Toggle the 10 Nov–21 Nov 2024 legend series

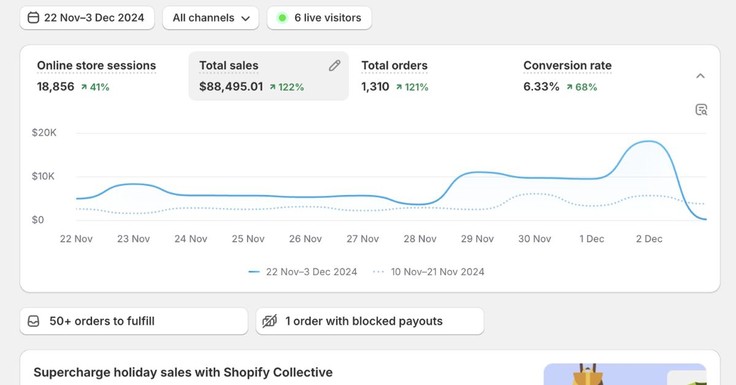428,272
